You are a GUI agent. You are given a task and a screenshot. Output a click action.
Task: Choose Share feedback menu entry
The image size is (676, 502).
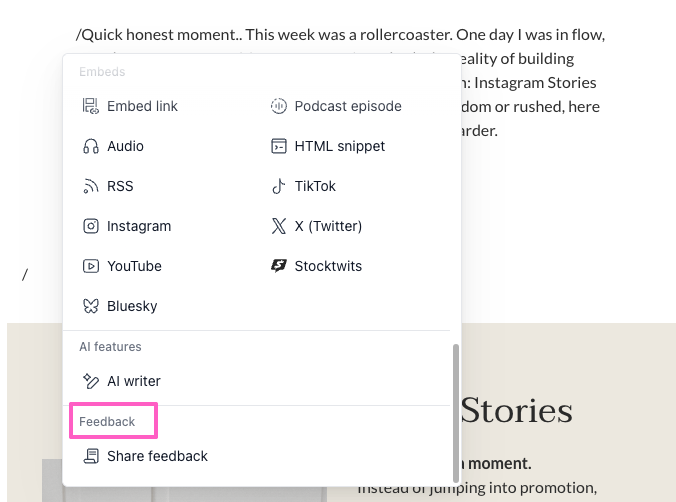click(x=256, y=456)
